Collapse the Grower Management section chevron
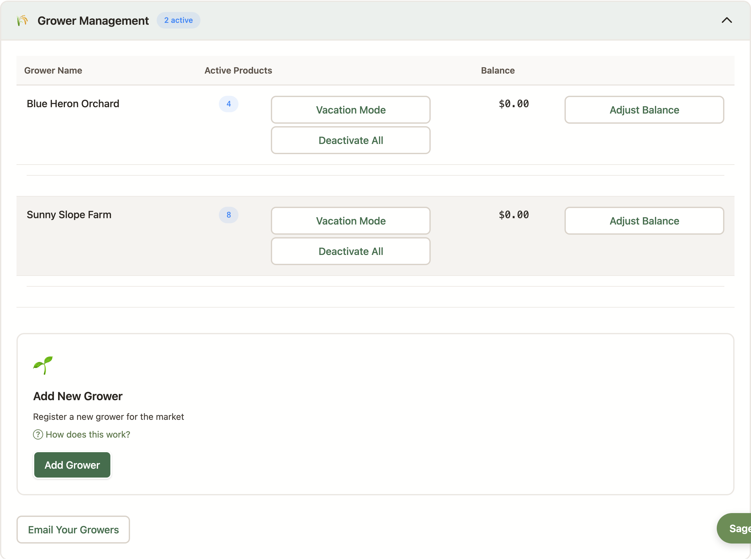Image resolution: width=751 pixels, height=560 pixels. click(x=726, y=20)
